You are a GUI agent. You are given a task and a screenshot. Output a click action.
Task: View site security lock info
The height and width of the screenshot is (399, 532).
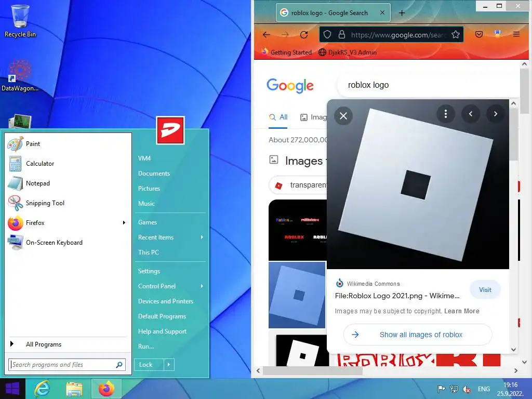click(x=342, y=35)
